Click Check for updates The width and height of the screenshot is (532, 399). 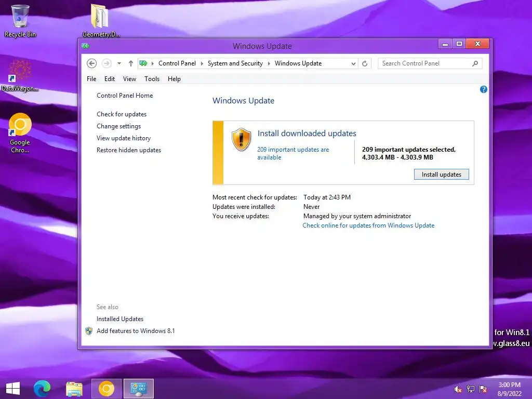pyautogui.click(x=122, y=114)
